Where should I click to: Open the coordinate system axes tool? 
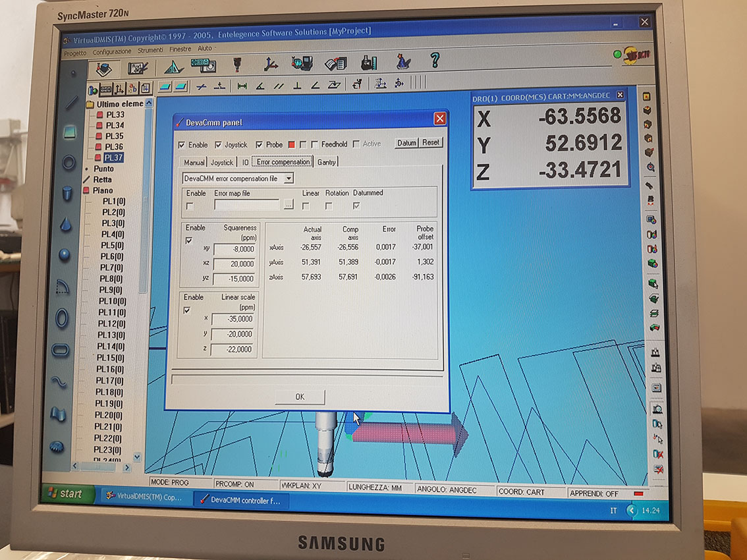pyautogui.click(x=271, y=64)
